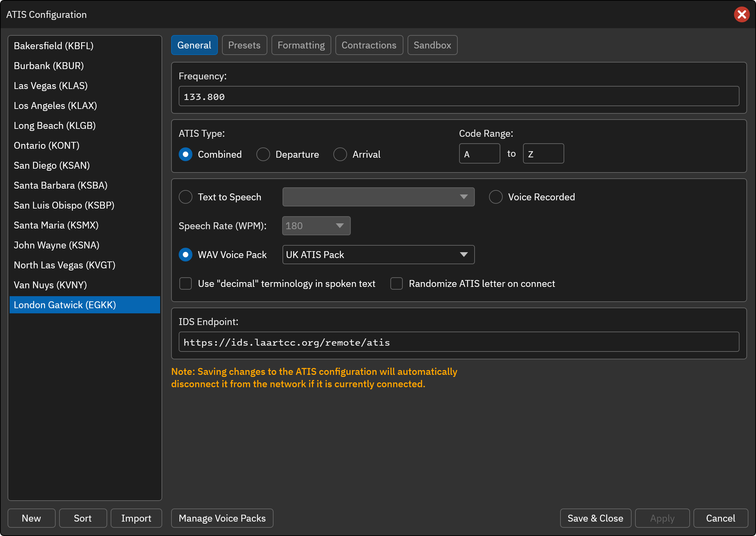756x536 pixels.
Task: Click Save & Close
Action: 596,518
